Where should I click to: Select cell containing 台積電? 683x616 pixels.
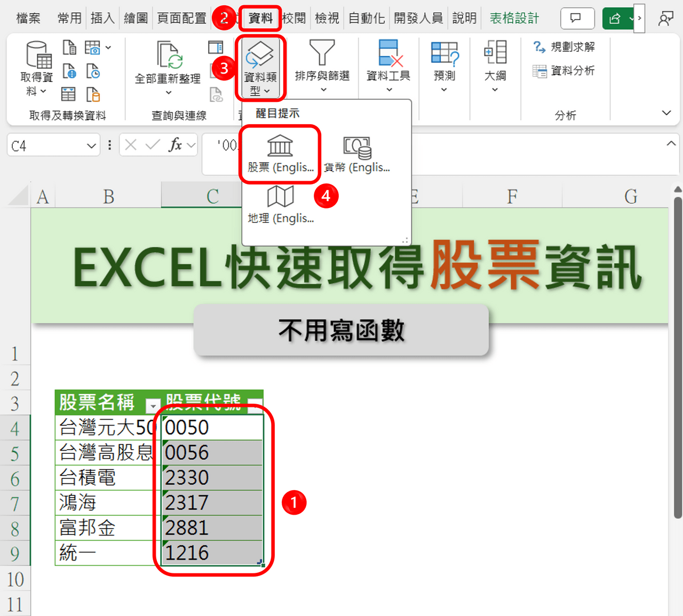(108, 477)
